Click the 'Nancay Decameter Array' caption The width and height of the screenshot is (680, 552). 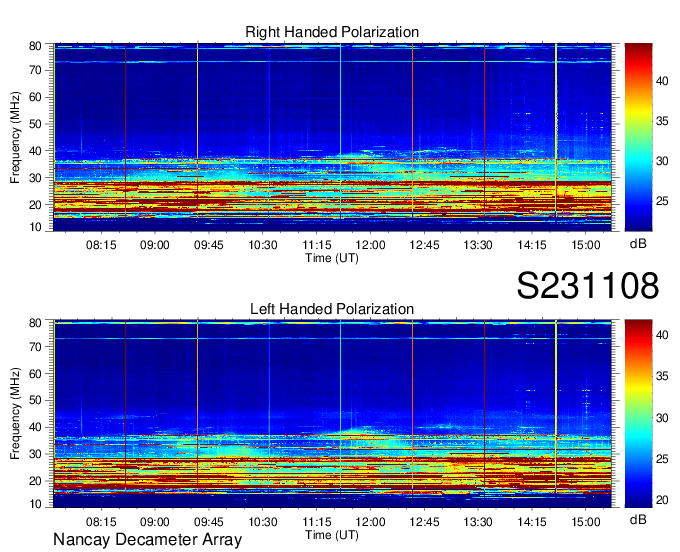click(147, 540)
